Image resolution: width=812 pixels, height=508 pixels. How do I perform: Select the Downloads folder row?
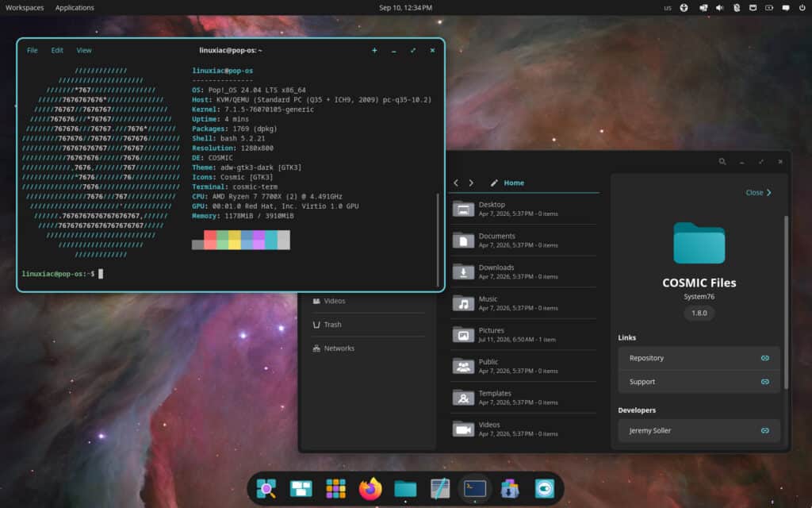(524, 272)
